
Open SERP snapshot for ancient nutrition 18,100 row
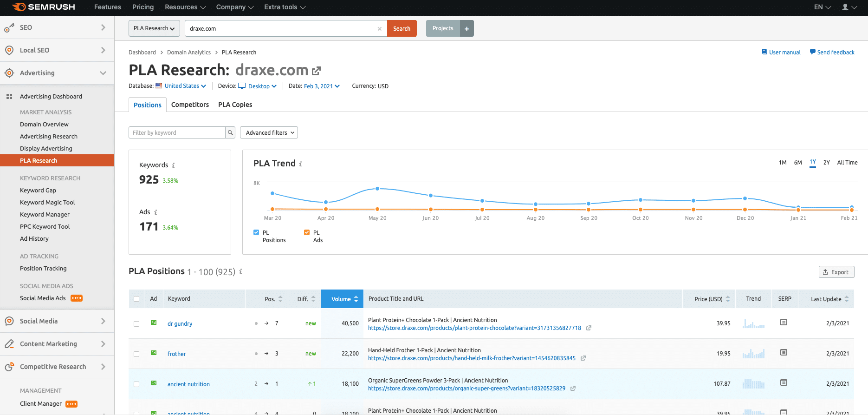pos(784,382)
